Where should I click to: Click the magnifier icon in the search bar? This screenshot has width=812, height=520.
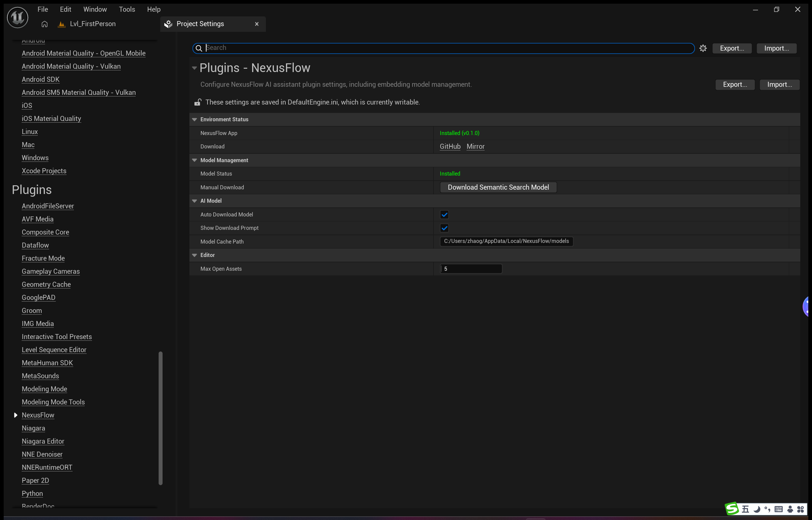199,48
